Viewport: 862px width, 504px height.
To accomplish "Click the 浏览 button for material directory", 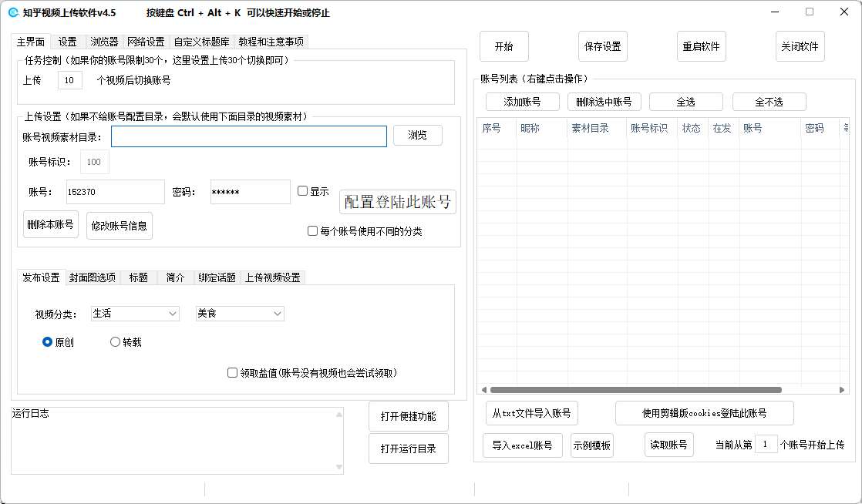I will coord(418,135).
